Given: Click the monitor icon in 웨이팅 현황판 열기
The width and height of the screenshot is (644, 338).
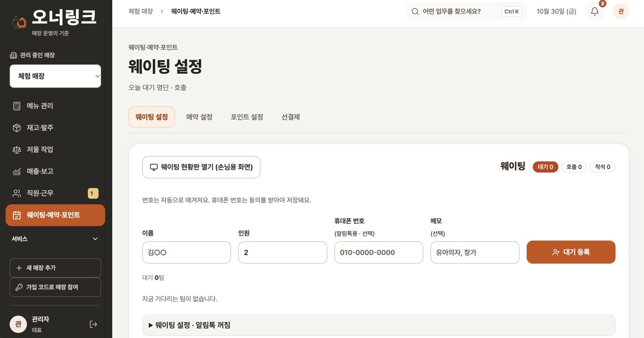Looking at the screenshot, I should coord(154,167).
